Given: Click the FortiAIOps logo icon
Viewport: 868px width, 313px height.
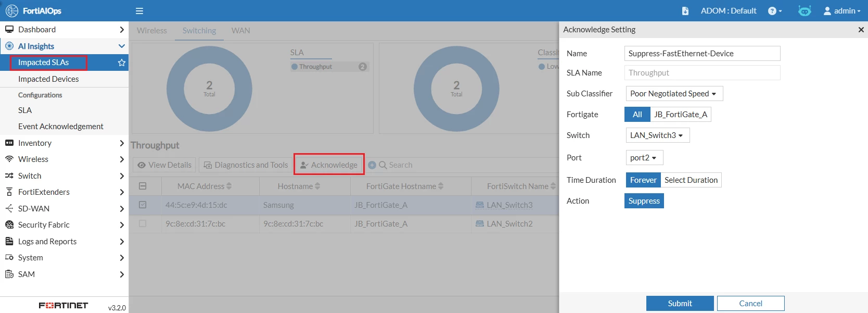Looking at the screenshot, I should point(11,10).
